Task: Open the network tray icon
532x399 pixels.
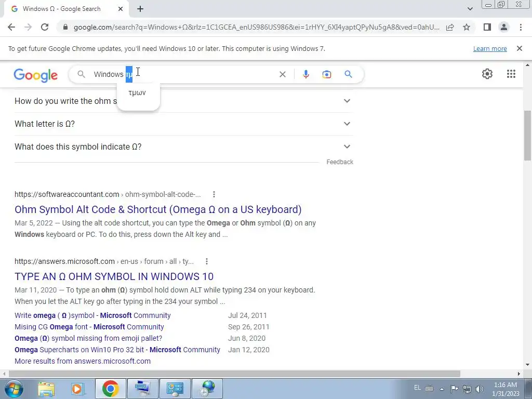Action: (467, 389)
